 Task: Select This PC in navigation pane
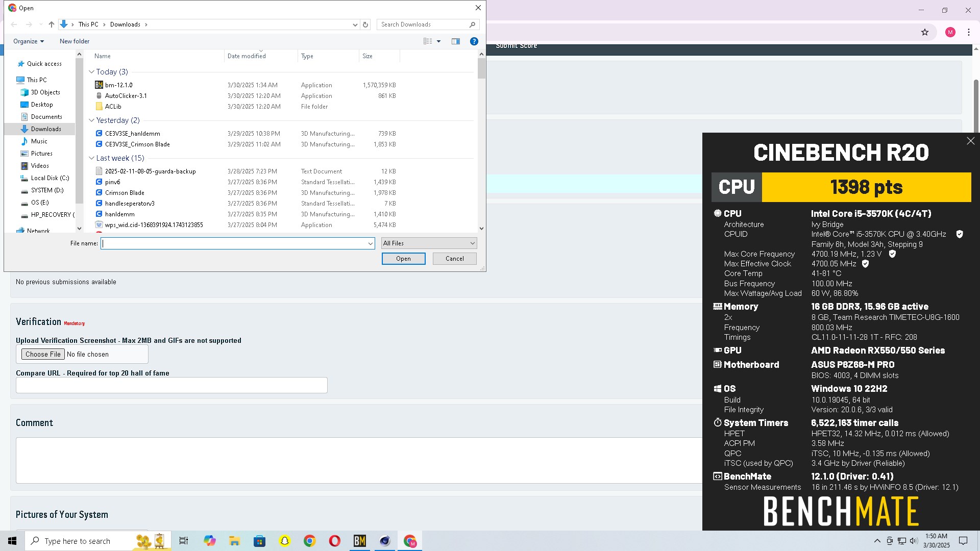(36, 80)
